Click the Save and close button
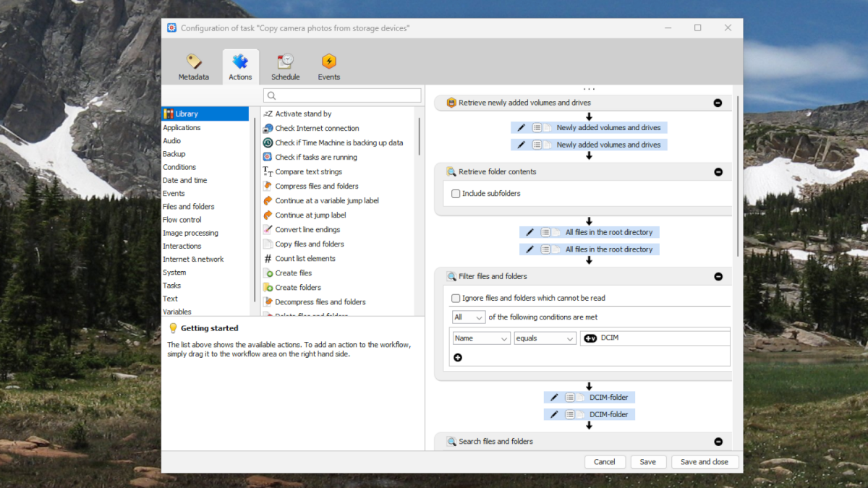This screenshot has height=488, width=868. [705, 462]
